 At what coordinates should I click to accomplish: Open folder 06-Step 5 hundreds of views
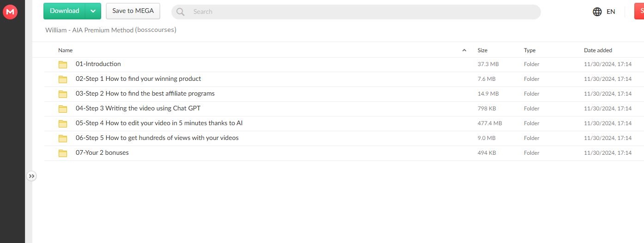(157, 138)
